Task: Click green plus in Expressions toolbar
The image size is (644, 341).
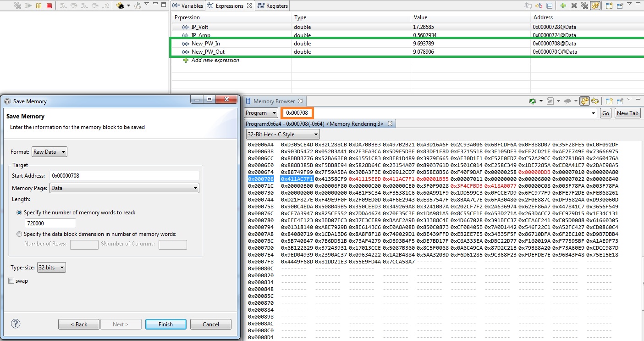Action: tap(563, 6)
